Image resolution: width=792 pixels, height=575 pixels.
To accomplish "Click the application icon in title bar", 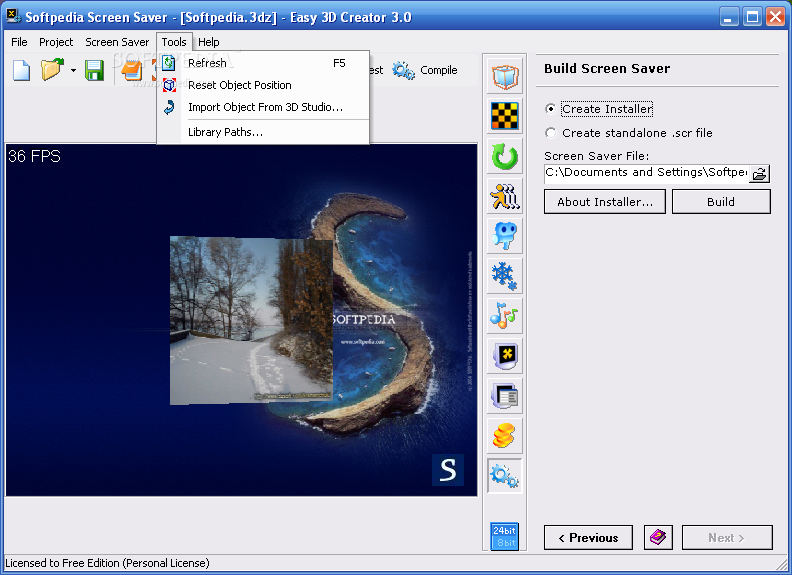I will [x=13, y=16].
